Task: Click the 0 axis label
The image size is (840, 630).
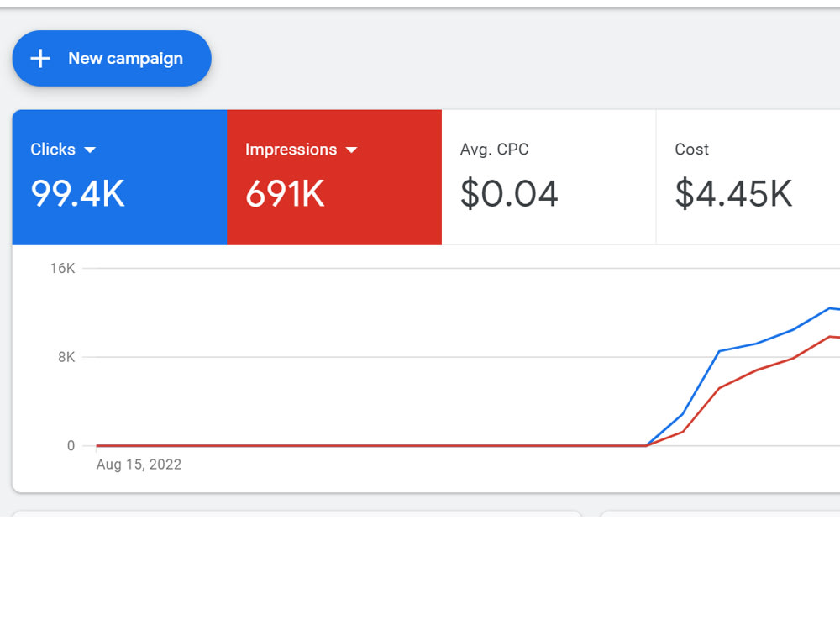Action: (71, 446)
